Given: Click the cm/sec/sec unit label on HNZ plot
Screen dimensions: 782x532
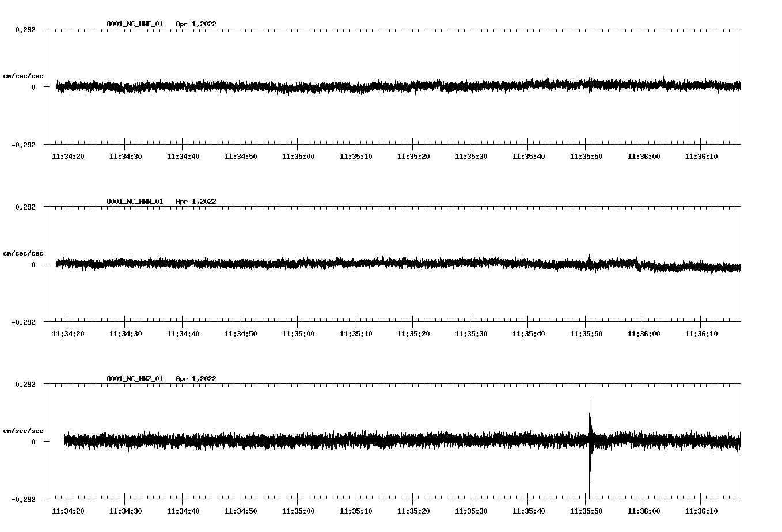Looking at the screenshot, I should (24, 431).
